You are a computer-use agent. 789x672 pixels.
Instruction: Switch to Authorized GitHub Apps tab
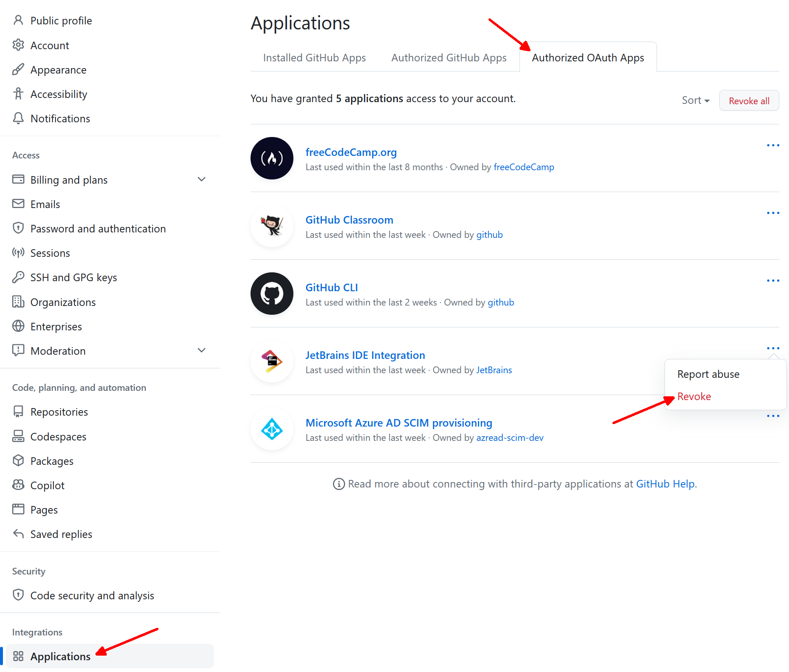[449, 58]
